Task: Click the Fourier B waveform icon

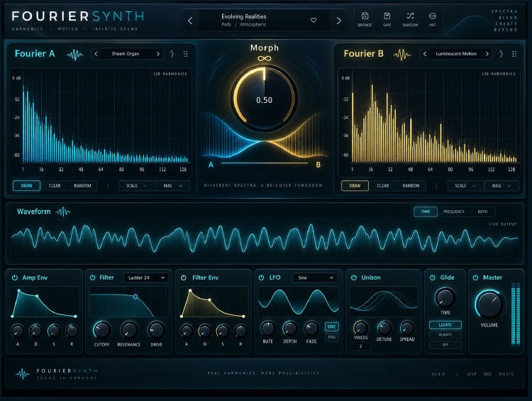Action: pos(402,55)
